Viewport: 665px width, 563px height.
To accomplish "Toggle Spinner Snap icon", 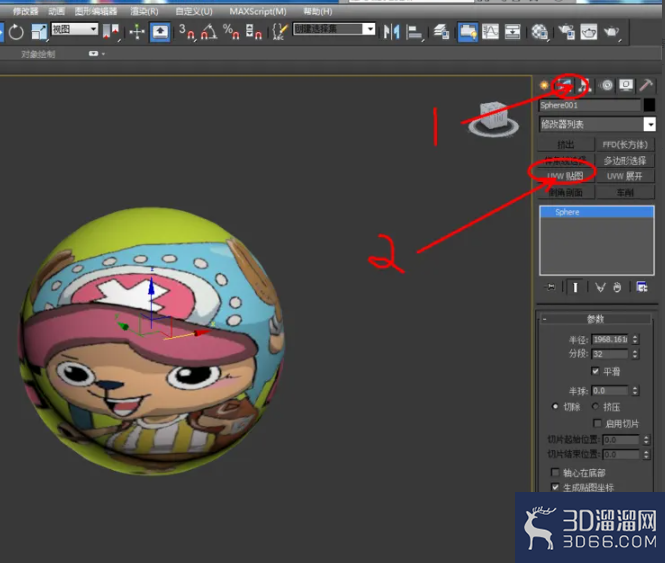I will (x=254, y=32).
